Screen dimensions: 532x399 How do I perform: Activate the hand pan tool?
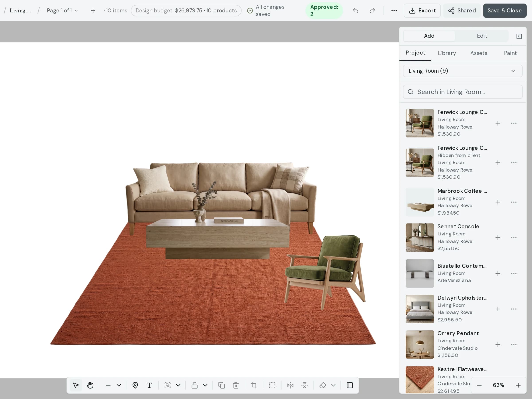click(90, 385)
